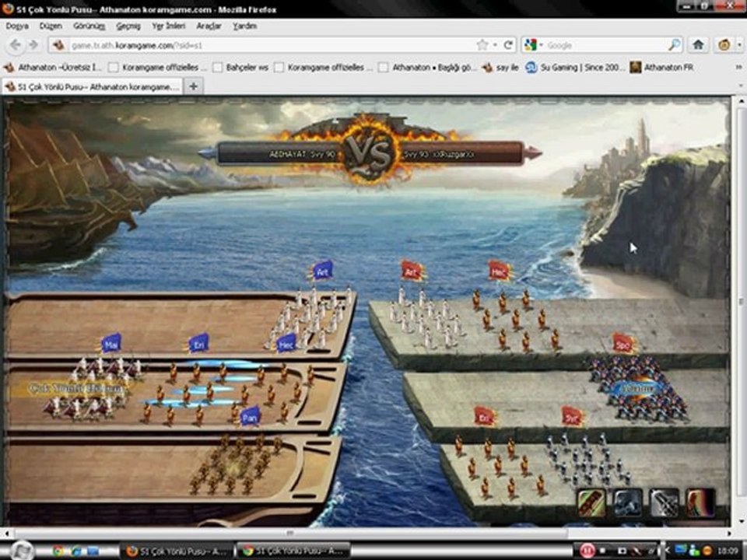This screenshot has width=747, height=560.
Task: Switch to the Firefox window in taskbar
Action: point(177,551)
